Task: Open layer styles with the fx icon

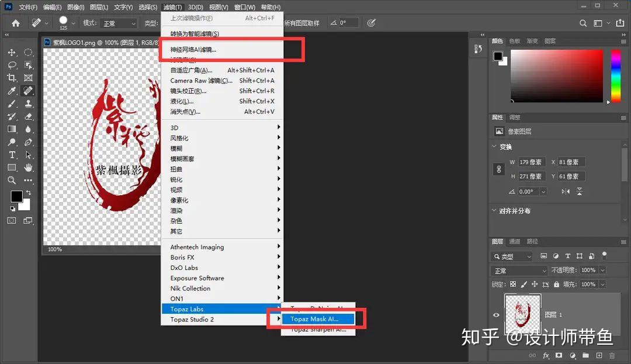Action: click(546, 356)
